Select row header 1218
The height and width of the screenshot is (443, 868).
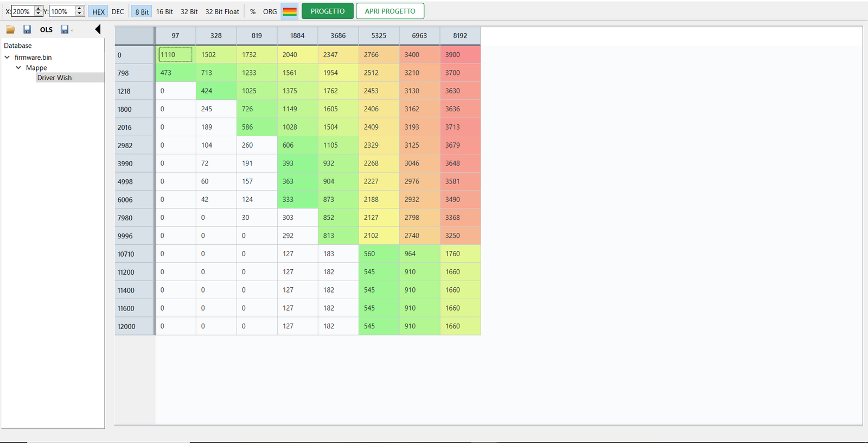135,91
